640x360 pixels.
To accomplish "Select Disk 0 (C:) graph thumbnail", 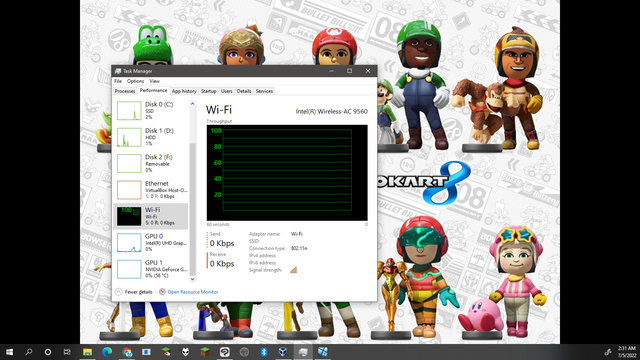I will [x=129, y=110].
